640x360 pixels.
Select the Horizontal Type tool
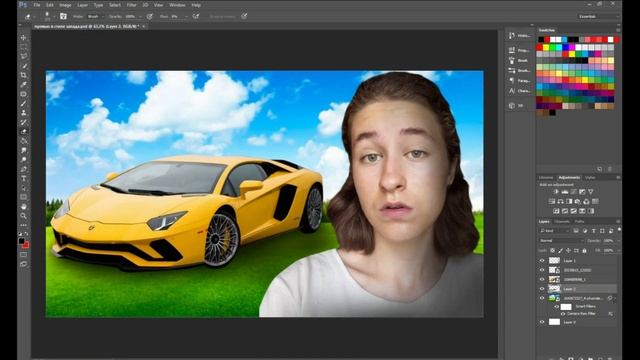24,178
